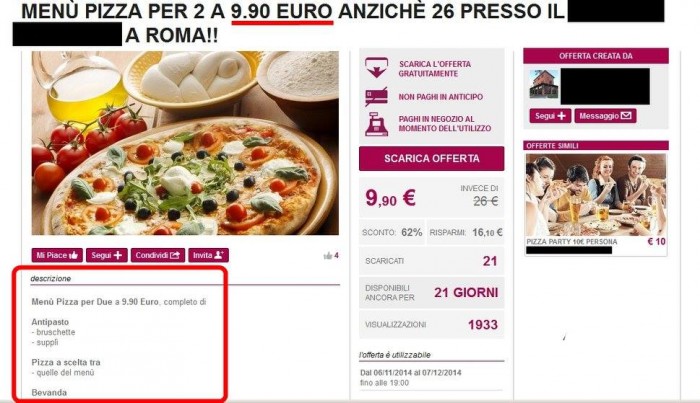700x403 pixels.
Task: Click the OFFERTA CREATA DA header
Action: point(596,56)
